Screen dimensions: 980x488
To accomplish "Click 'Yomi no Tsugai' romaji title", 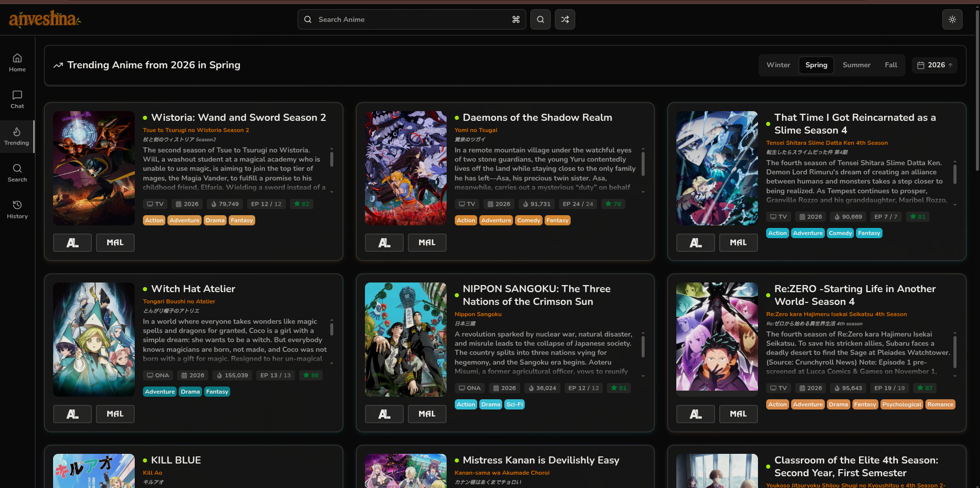I will pos(476,130).
